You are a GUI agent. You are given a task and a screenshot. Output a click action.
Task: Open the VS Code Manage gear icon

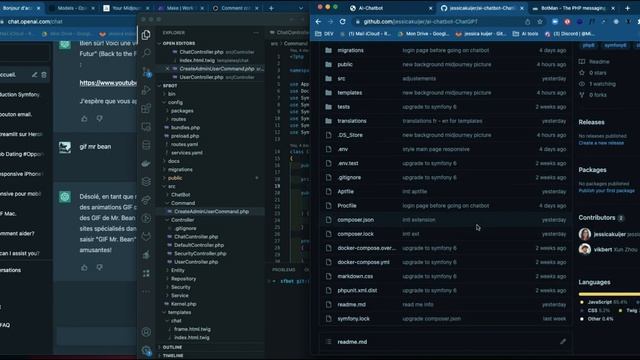[146, 350]
